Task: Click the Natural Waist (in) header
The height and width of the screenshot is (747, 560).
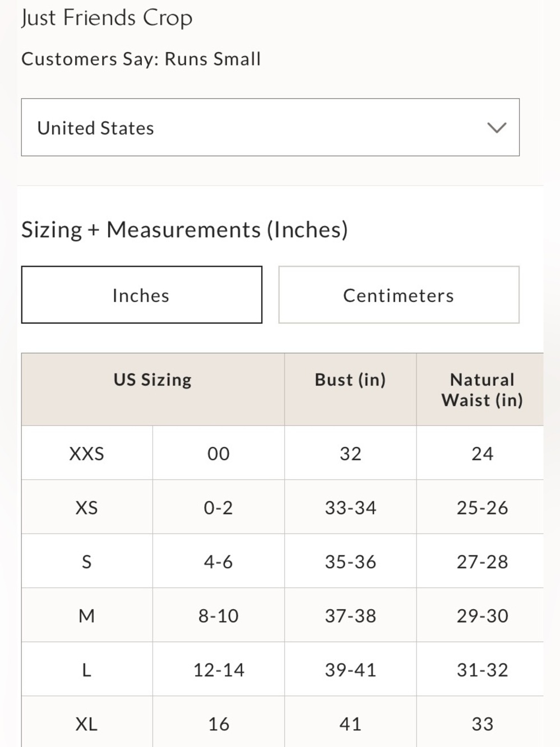Action: 480,389
